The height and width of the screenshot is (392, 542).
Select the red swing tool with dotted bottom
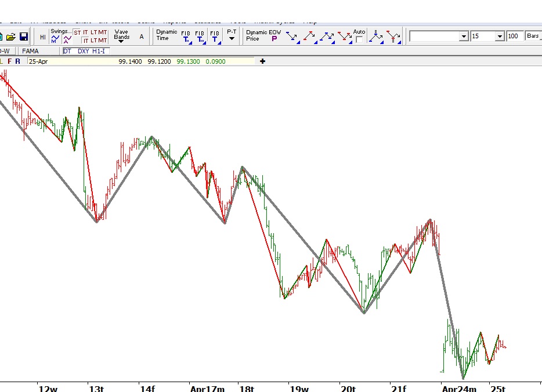click(x=393, y=37)
